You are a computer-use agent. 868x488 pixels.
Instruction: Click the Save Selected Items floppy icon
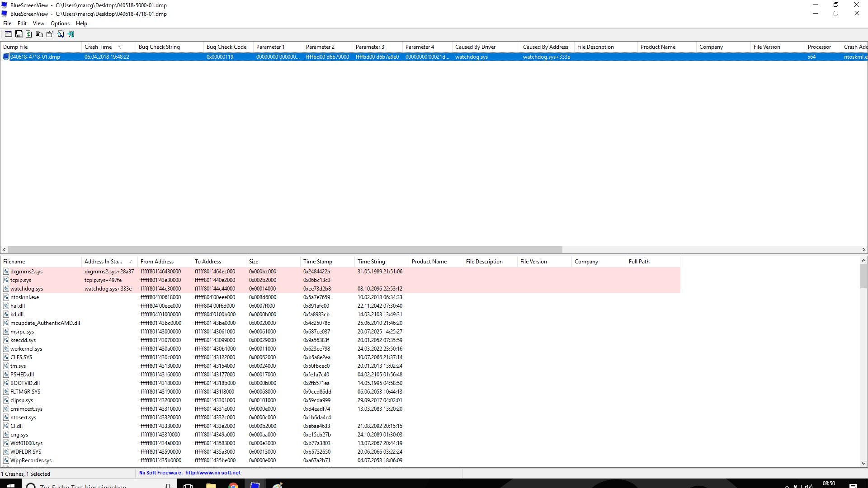point(19,34)
